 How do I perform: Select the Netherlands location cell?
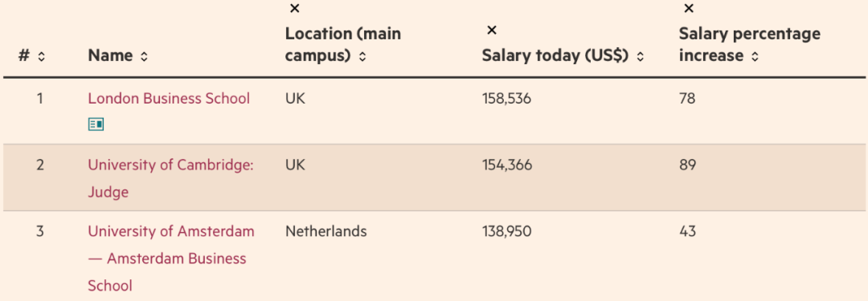tap(326, 230)
